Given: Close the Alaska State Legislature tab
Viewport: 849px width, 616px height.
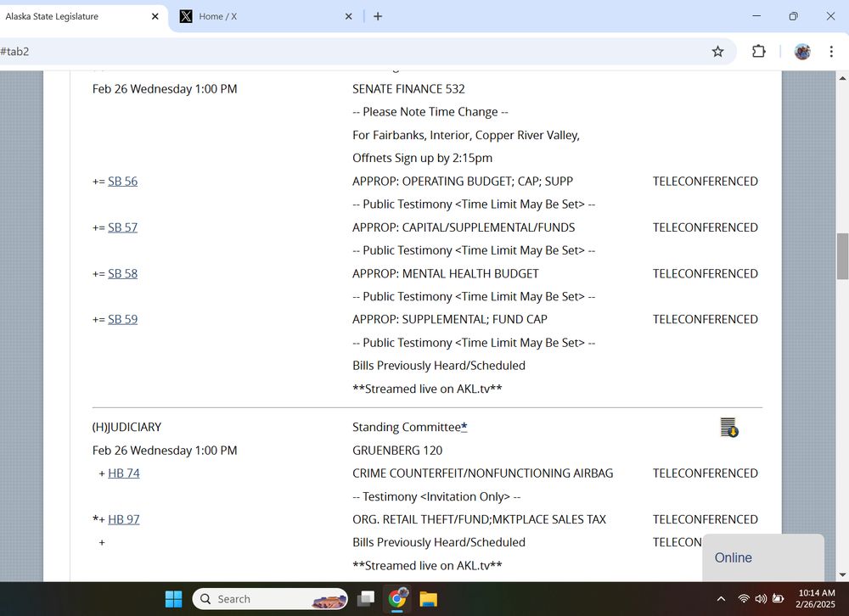Looking at the screenshot, I should [x=155, y=16].
